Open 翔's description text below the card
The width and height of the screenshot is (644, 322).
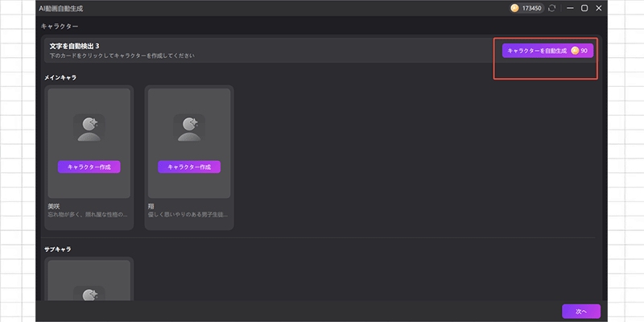pos(188,216)
